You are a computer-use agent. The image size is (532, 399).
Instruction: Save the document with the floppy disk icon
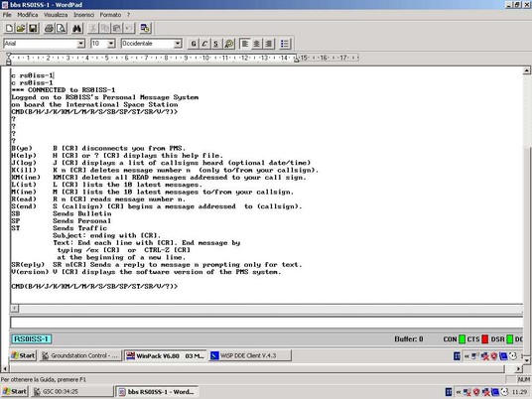click(x=33, y=28)
